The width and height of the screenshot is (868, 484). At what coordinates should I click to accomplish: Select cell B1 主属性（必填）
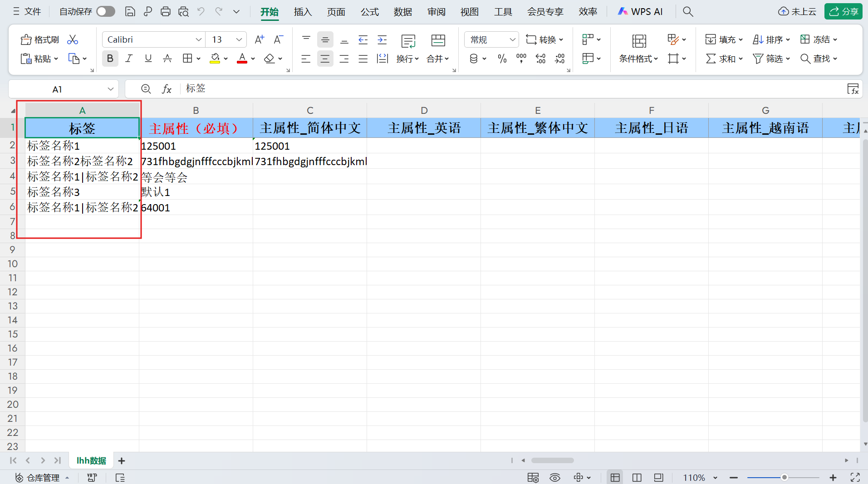click(x=196, y=128)
